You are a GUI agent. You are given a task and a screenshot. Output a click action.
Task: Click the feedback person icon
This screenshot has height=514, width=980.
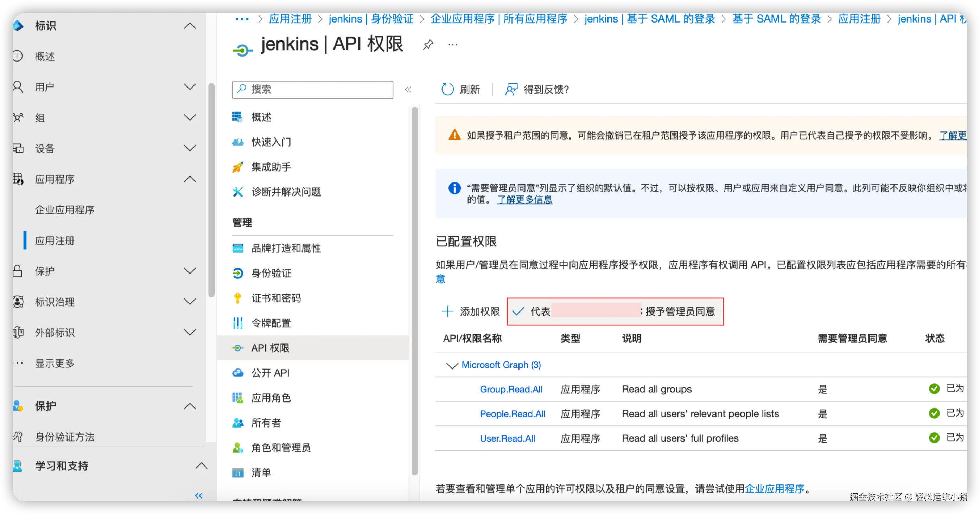[x=511, y=89]
